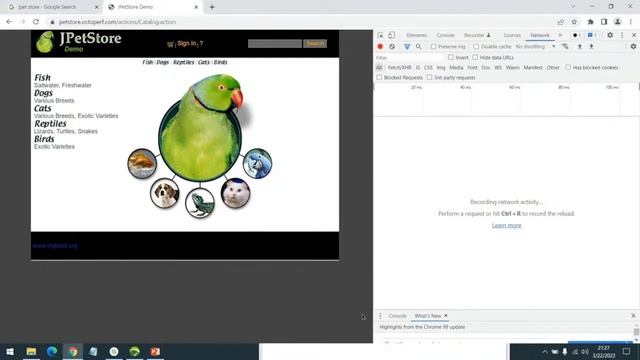Open network settings gear icon
The image size is (640, 360).
pyautogui.click(x=633, y=47)
